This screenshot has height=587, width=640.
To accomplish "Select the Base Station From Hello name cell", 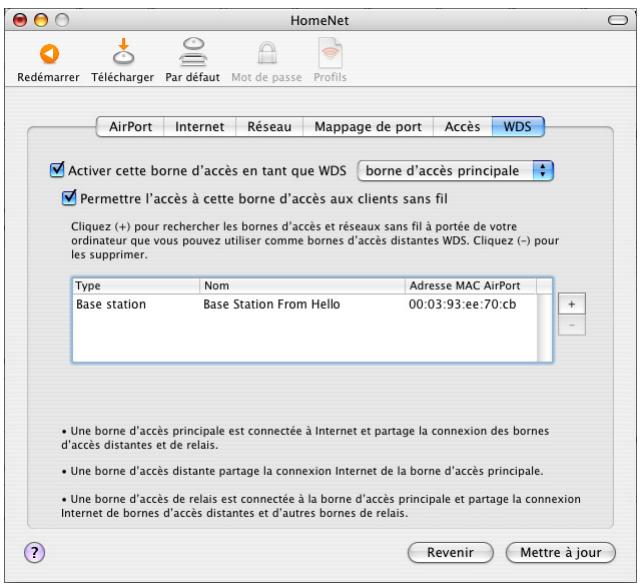I will pos(271,304).
